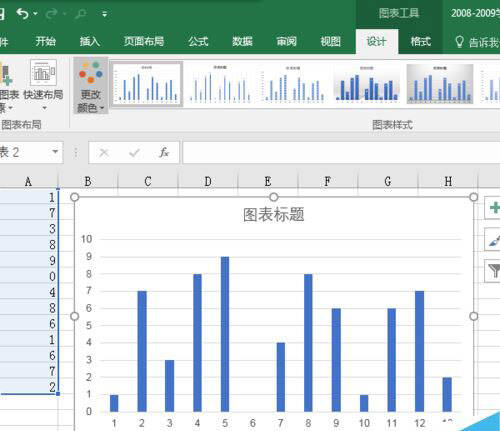Select the second chart style thumbnail
Viewport: 500px width, 431px height.
pos(220,84)
